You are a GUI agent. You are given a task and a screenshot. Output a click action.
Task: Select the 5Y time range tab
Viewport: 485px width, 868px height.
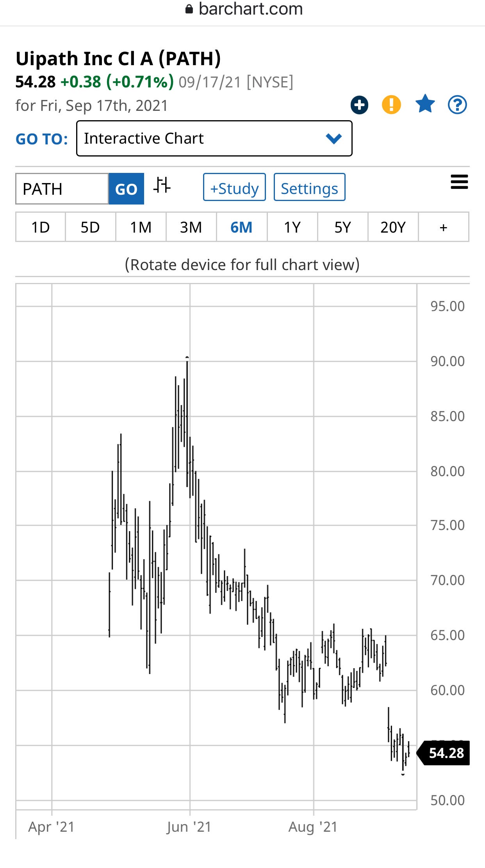[x=342, y=227]
